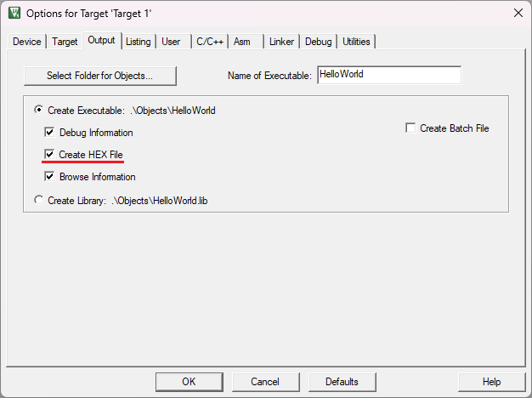Image resolution: width=532 pixels, height=398 pixels.
Task: Switch to the Debug tab
Action: point(318,42)
